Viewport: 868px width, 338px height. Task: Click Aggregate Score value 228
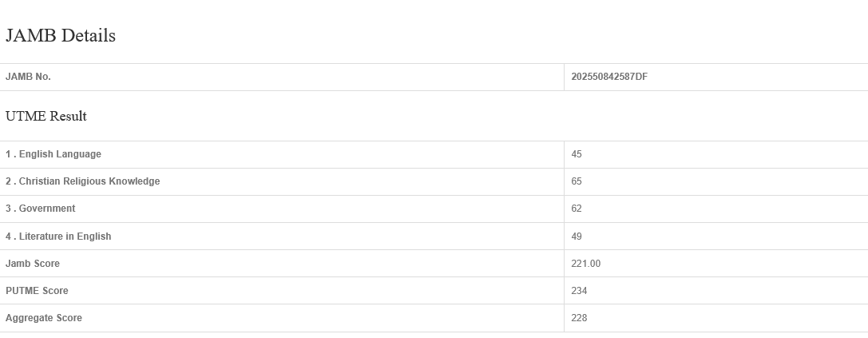[579, 318]
